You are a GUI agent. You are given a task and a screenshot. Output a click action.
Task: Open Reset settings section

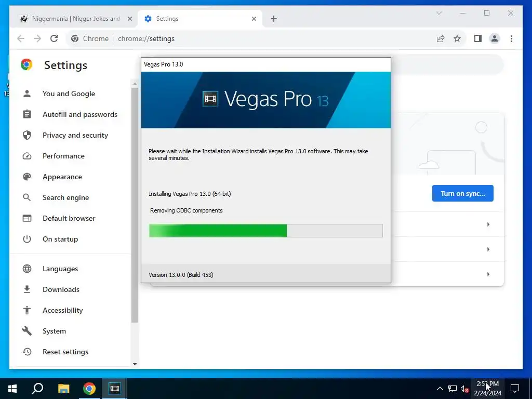pyautogui.click(x=65, y=352)
